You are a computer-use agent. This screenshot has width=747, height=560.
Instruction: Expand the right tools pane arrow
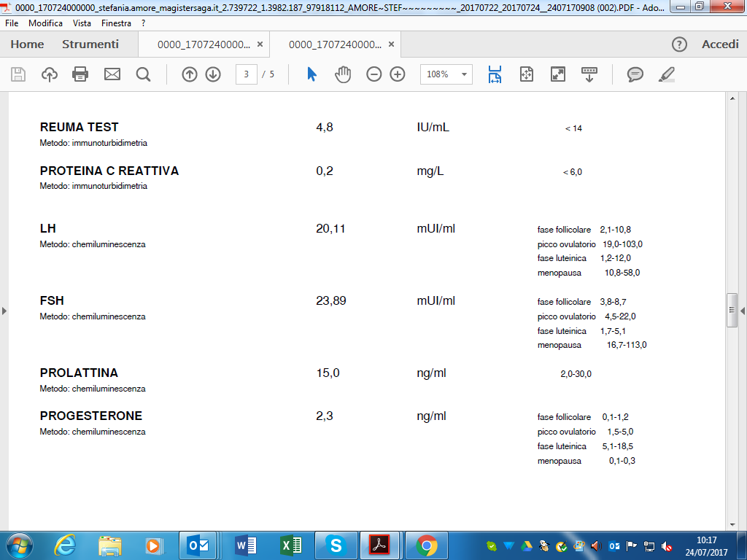pos(743,311)
